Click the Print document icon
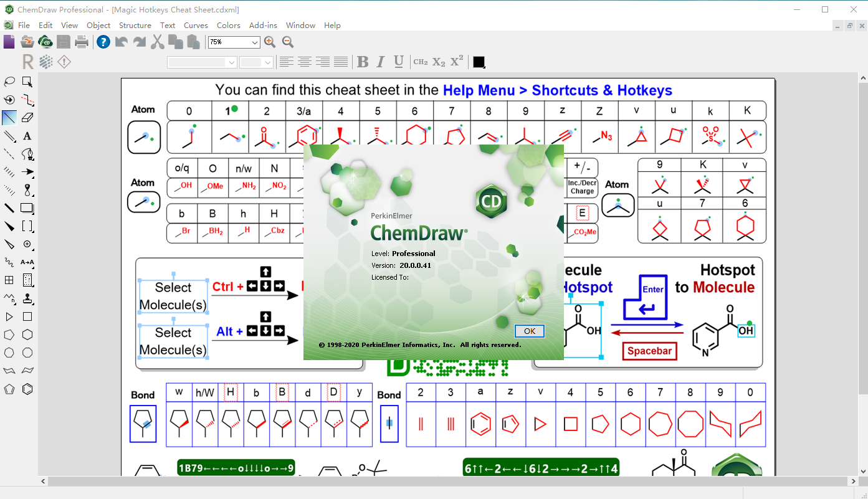This screenshot has height=499, width=868. 81,42
